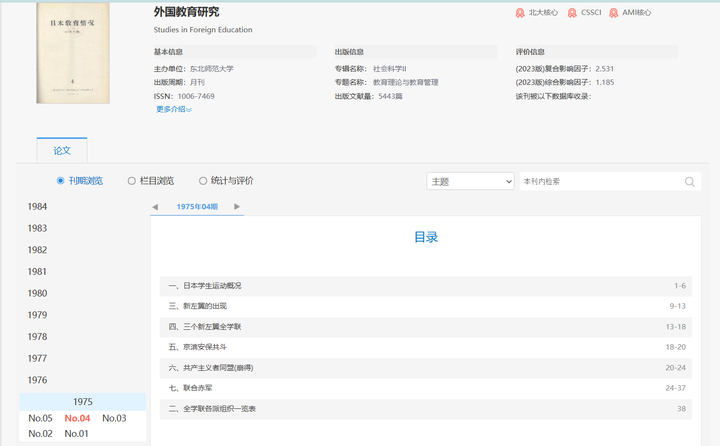Open issue No.02 of 1975
Viewport: 720px width, 446px height.
coord(40,434)
